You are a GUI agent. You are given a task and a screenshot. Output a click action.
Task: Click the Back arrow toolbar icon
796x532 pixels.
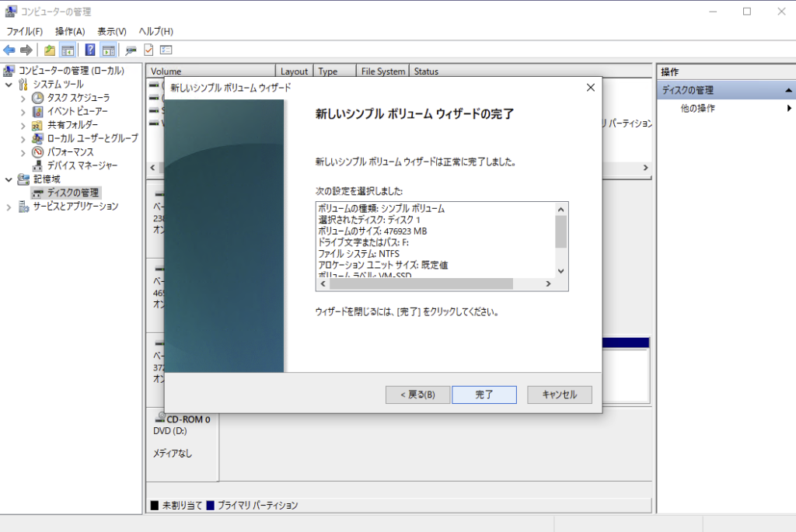tap(9, 50)
